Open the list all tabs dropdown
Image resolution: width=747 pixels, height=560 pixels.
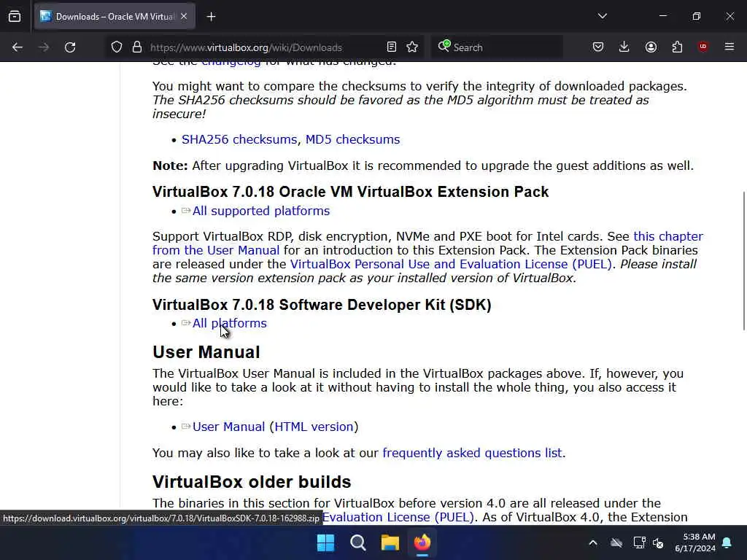(602, 16)
